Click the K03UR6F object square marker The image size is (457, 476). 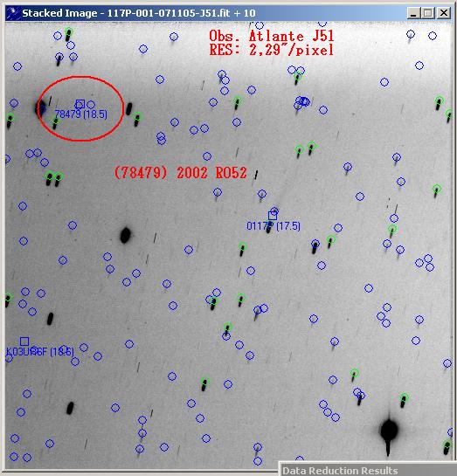pos(24,341)
